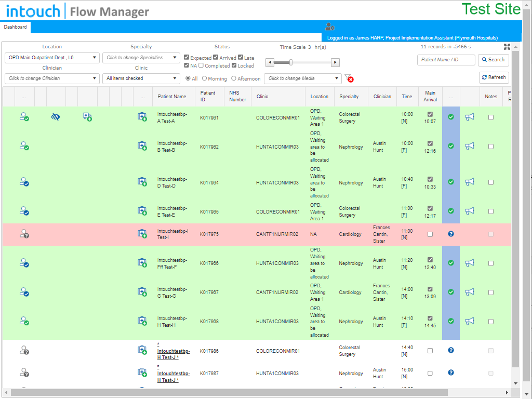Uncheck the Expected status checkbox
The height and width of the screenshot is (399, 532).
tap(187, 57)
